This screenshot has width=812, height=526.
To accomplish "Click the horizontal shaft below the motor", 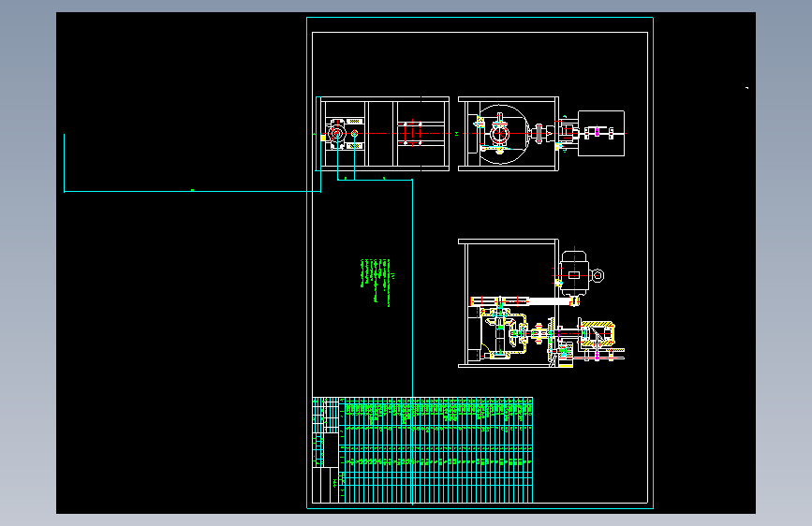I will pyautogui.click(x=524, y=300).
